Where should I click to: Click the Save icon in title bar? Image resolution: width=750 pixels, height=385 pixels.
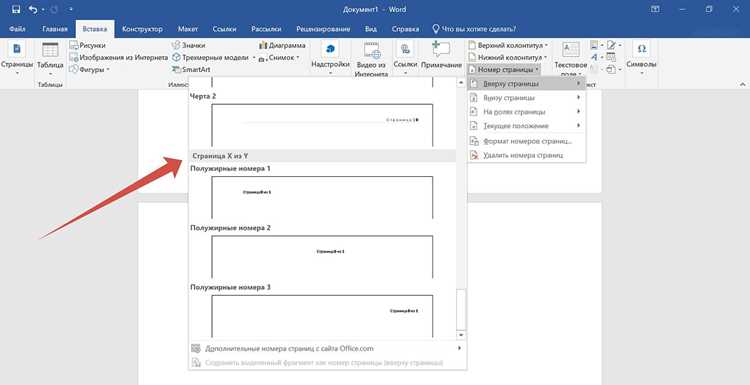(16, 9)
